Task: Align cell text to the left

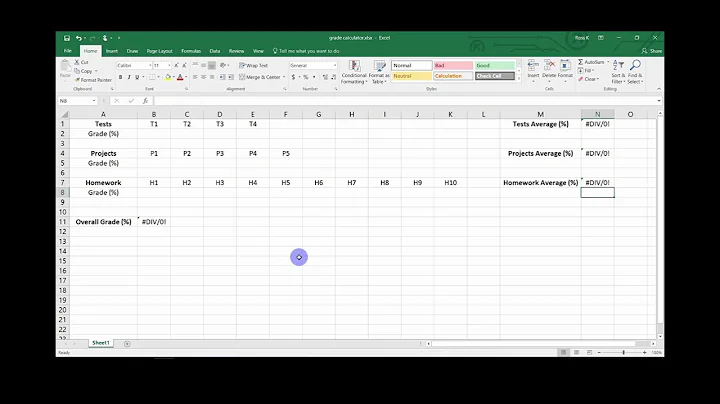Action: tap(195, 77)
